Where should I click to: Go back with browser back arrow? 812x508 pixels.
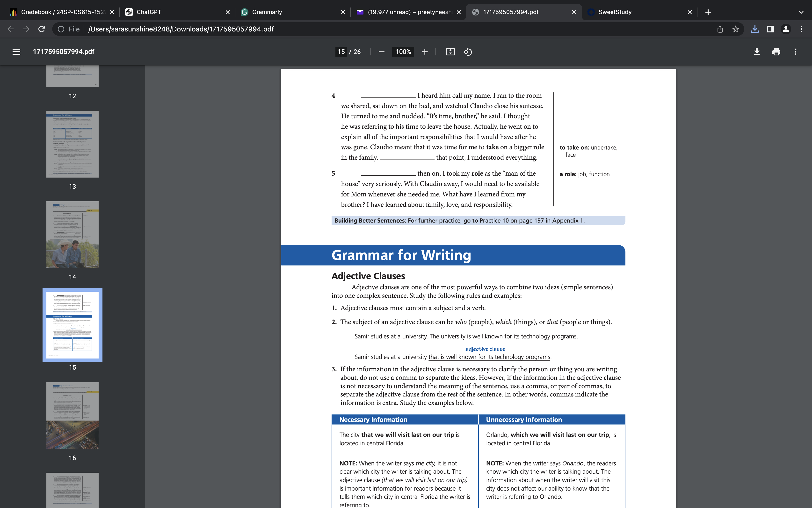pyautogui.click(x=10, y=29)
